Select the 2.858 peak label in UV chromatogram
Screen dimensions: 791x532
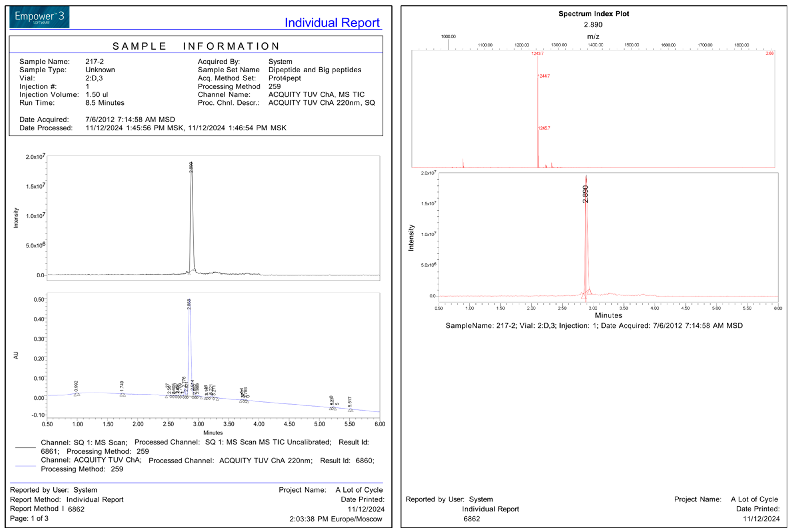[189, 304]
